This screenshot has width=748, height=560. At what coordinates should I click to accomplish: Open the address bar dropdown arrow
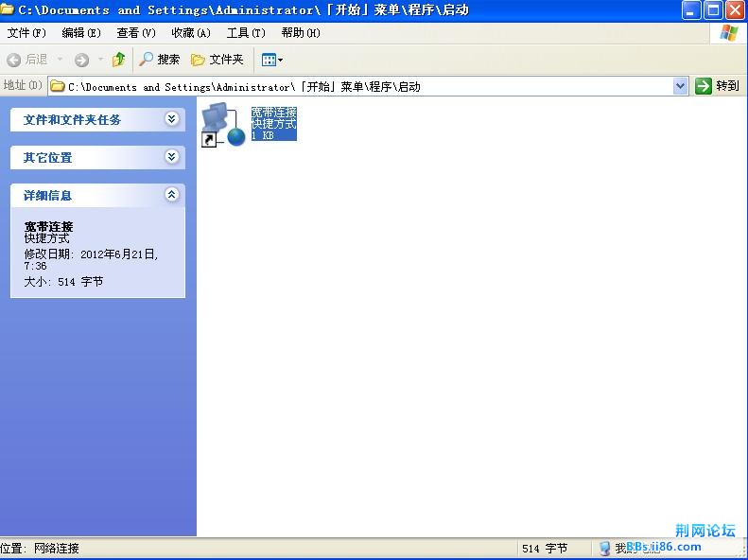(680, 86)
